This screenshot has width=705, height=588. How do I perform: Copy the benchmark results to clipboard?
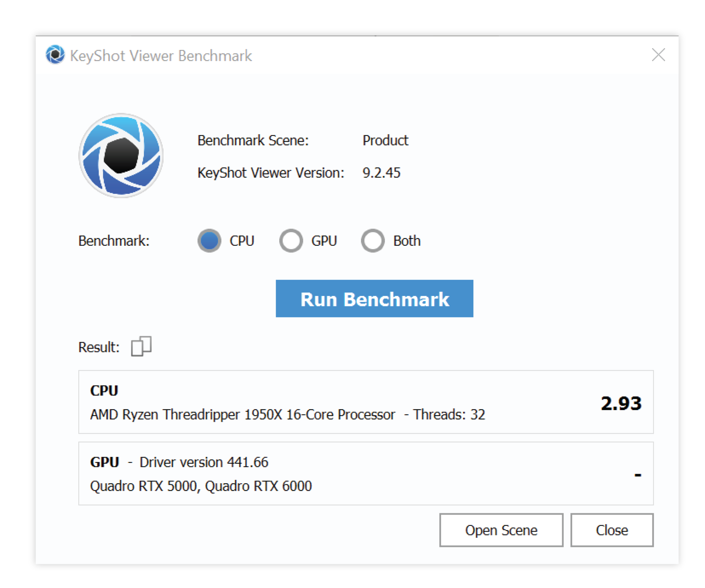tap(141, 347)
